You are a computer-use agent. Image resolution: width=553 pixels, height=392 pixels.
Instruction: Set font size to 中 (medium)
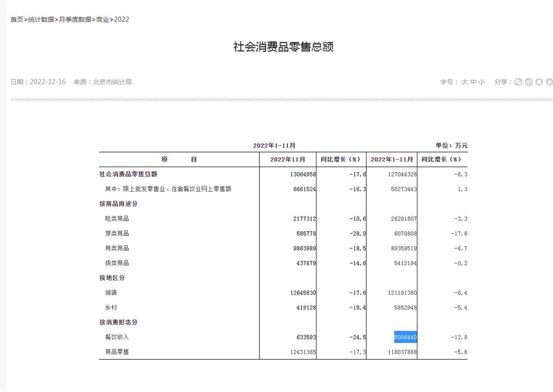coord(473,82)
